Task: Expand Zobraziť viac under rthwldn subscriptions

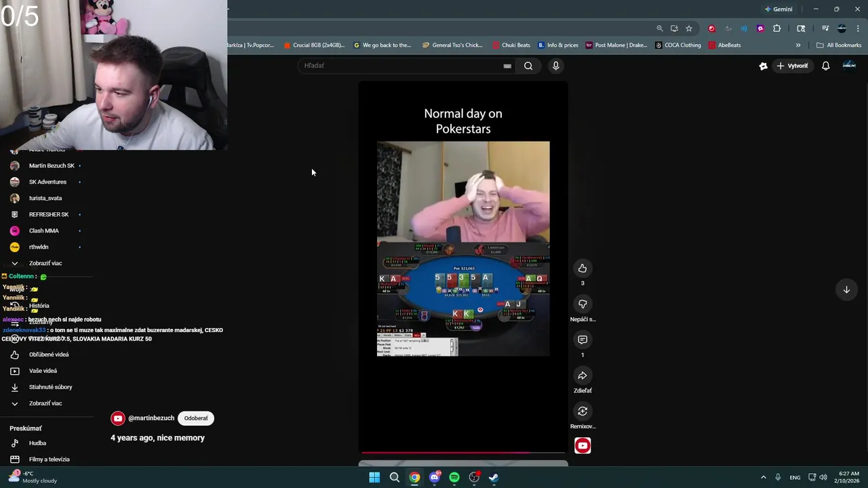Action: (46, 263)
